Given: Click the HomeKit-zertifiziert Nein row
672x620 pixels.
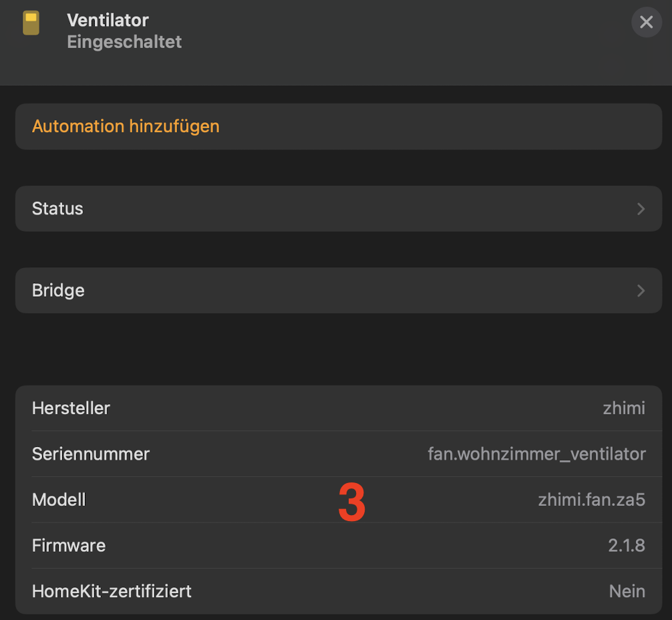Looking at the screenshot, I should point(339,591).
